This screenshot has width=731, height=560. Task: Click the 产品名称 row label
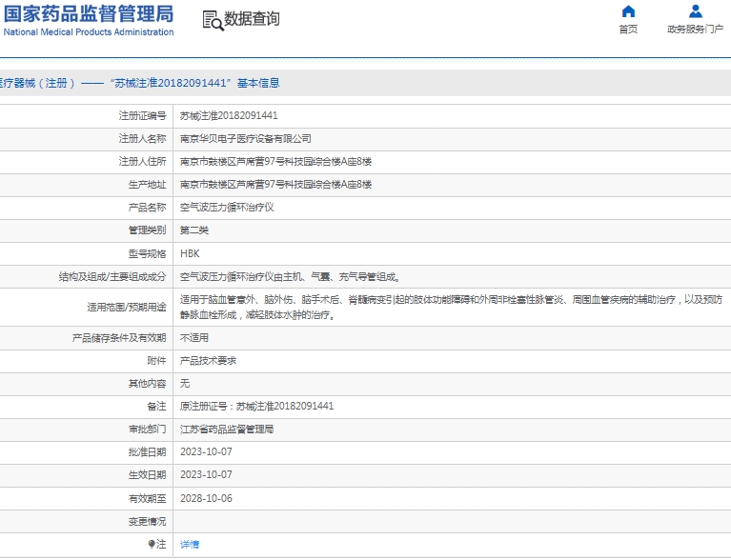pos(148,208)
